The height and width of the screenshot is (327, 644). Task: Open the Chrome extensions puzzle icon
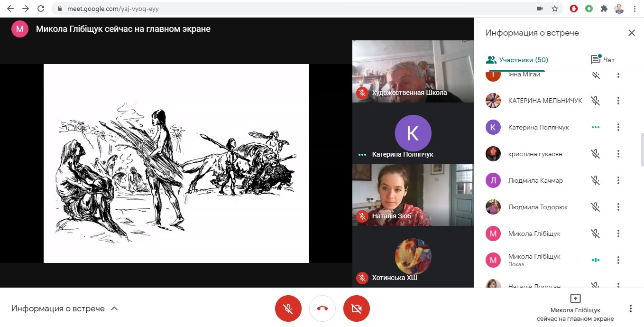[x=604, y=9]
